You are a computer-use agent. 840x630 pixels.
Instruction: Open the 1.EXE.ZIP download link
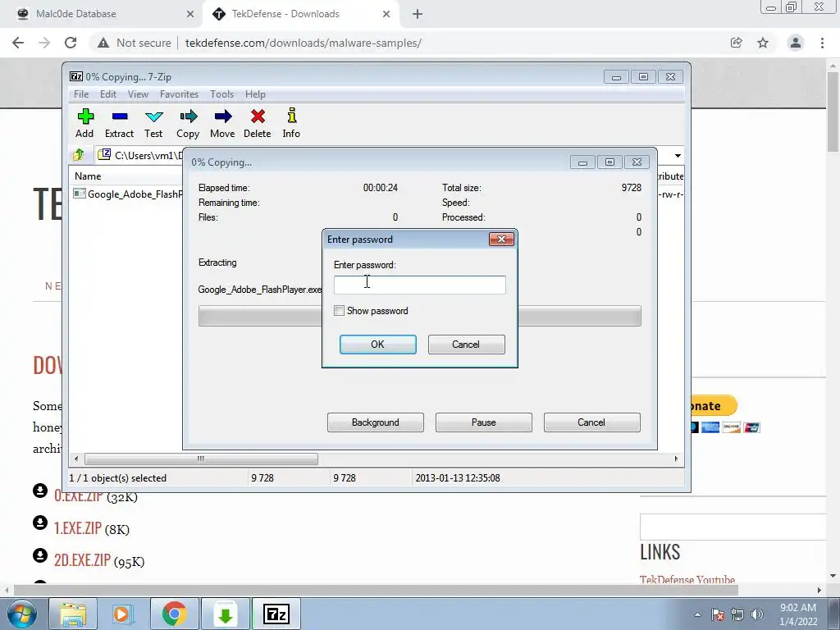(78, 528)
